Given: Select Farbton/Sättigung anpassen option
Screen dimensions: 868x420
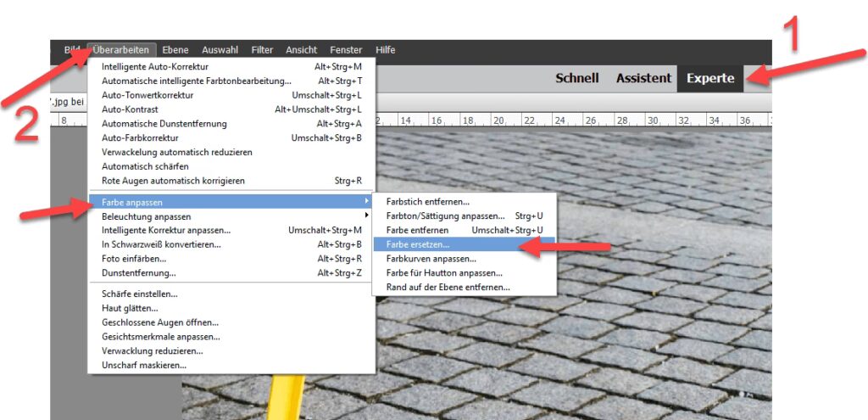Looking at the screenshot, I should tap(445, 216).
